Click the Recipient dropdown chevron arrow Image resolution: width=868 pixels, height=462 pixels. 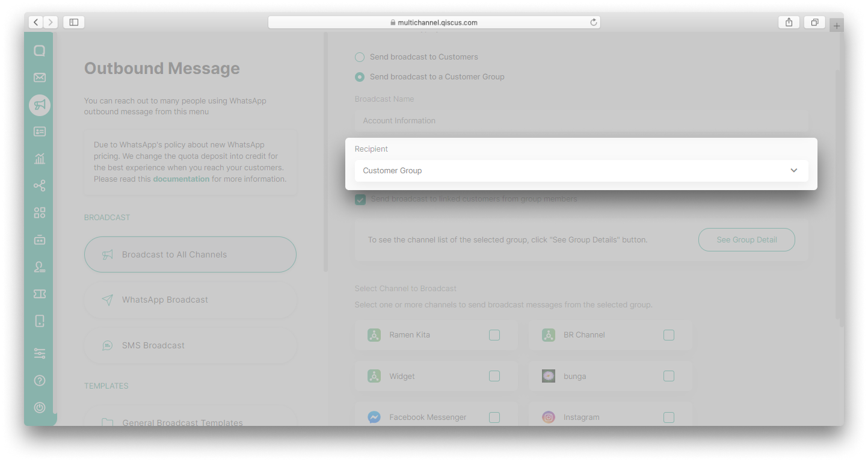(x=794, y=170)
